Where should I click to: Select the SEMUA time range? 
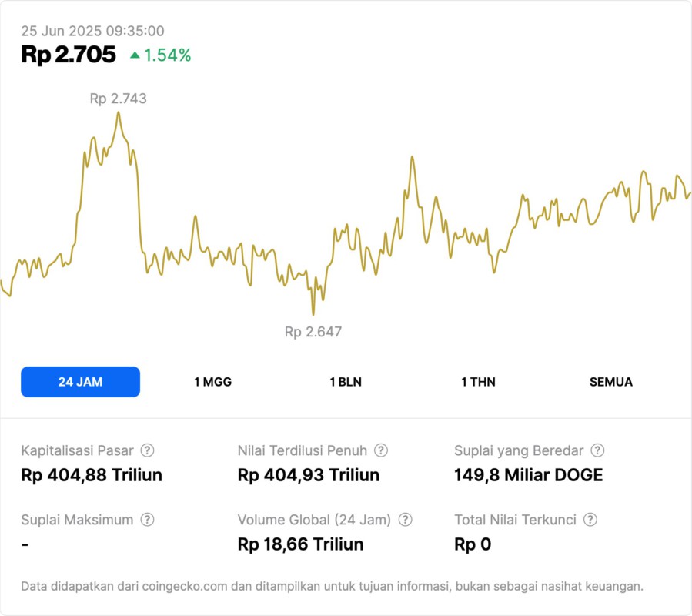click(611, 382)
